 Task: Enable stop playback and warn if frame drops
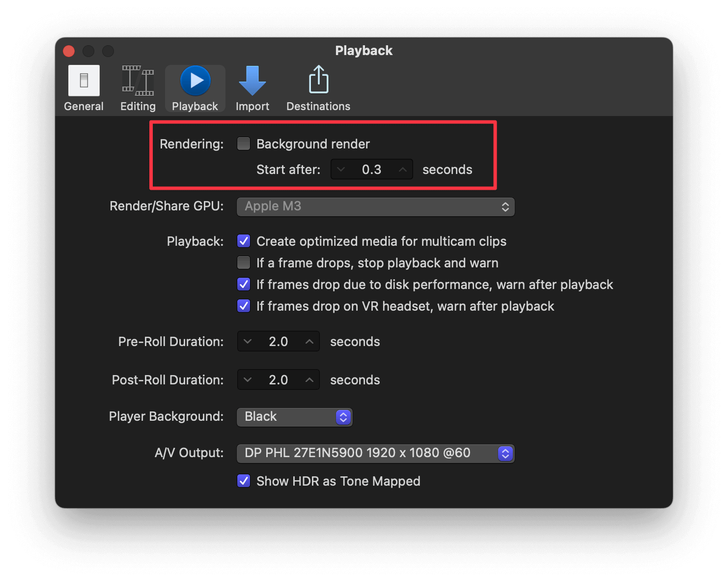pyautogui.click(x=244, y=262)
